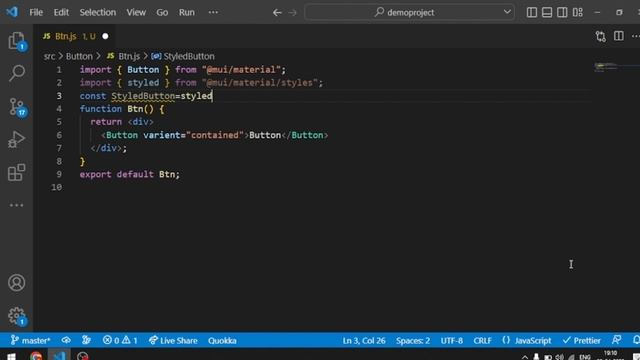Open the Accounts menu

click(16, 282)
